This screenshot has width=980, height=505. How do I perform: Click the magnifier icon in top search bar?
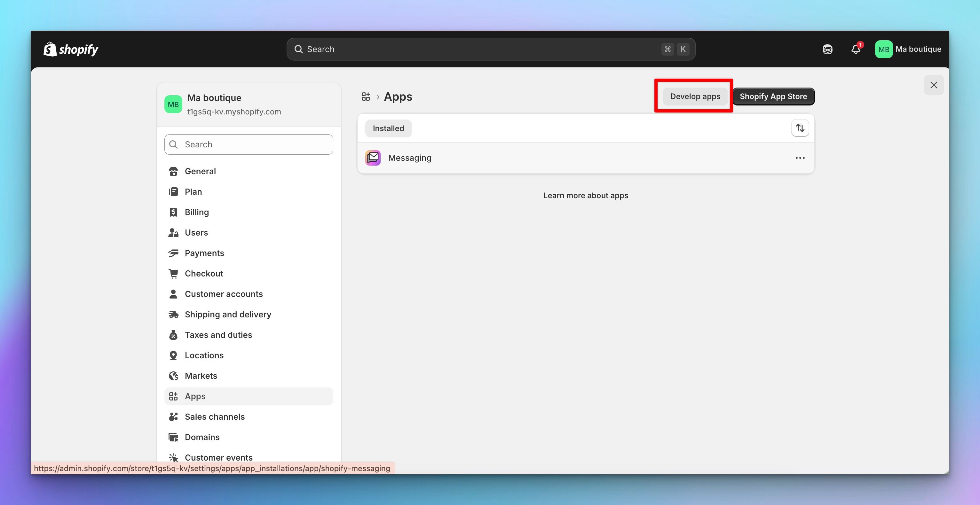299,50
